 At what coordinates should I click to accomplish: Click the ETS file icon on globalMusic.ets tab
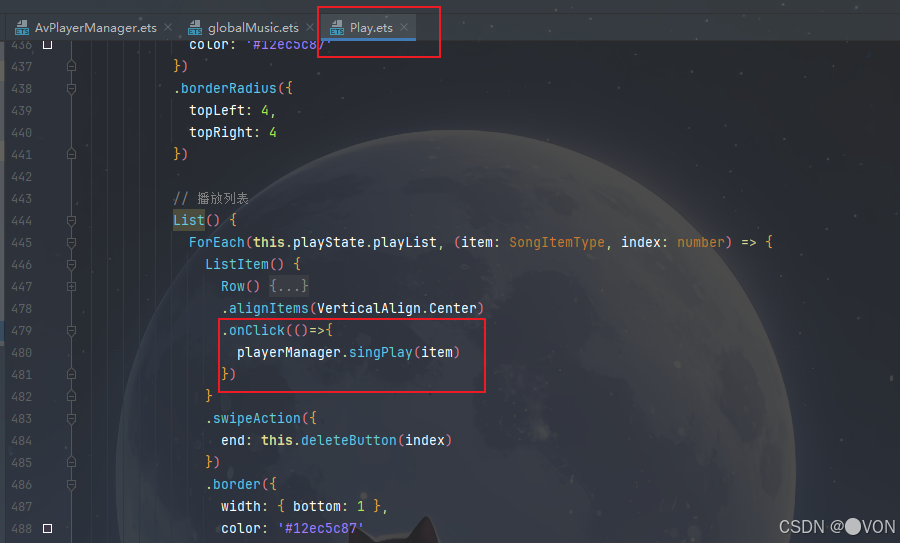pos(195,28)
